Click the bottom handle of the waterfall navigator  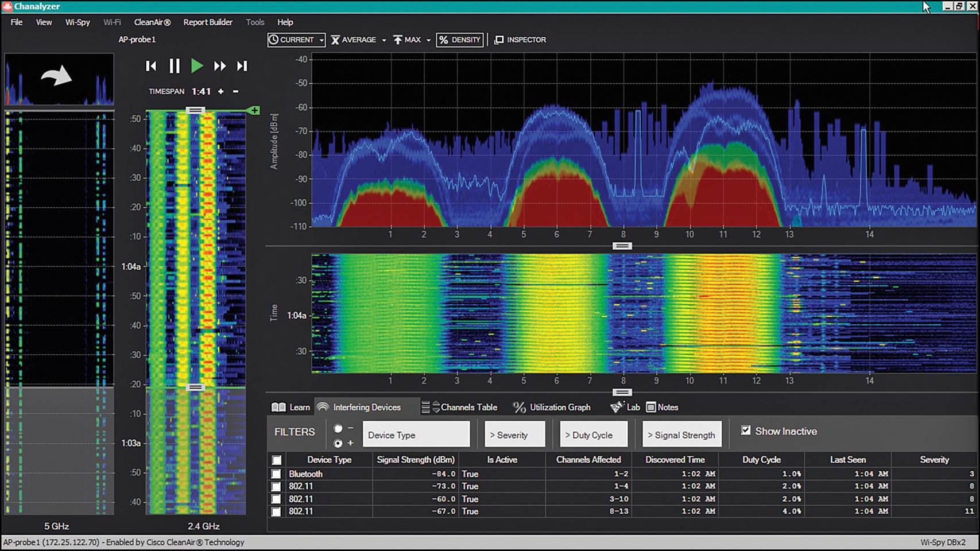pos(195,387)
